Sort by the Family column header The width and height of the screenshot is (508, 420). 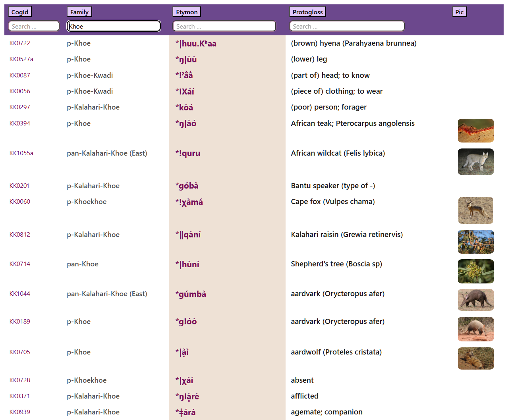[79, 12]
